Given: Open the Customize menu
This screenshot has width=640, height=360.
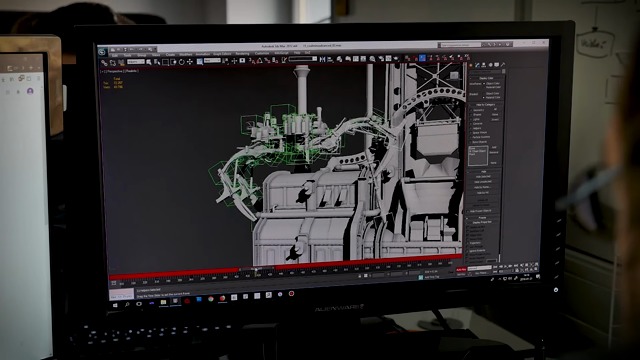Looking at the screenshot, I should click(262, 53).
